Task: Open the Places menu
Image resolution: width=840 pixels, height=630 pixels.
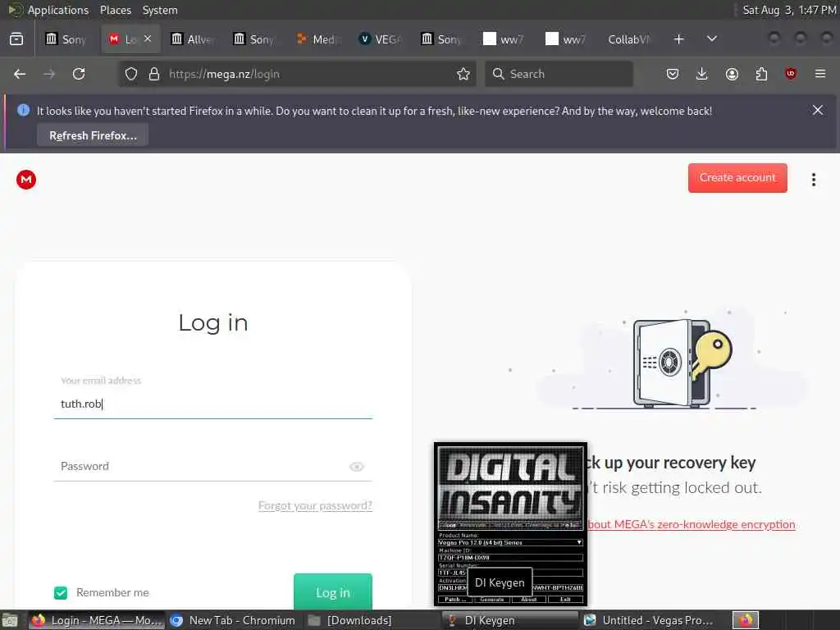Action: point(115,10)
